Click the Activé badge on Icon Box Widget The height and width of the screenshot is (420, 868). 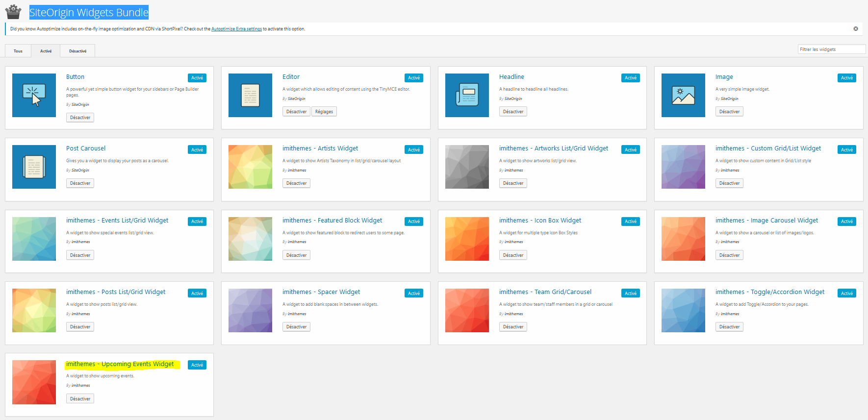pyautogui.click(x=631, y=222)
